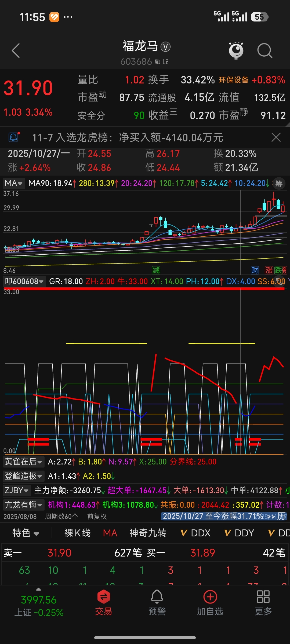Open the MA indicator dropdown
This screenshot has width=290, height=644.
14,183
